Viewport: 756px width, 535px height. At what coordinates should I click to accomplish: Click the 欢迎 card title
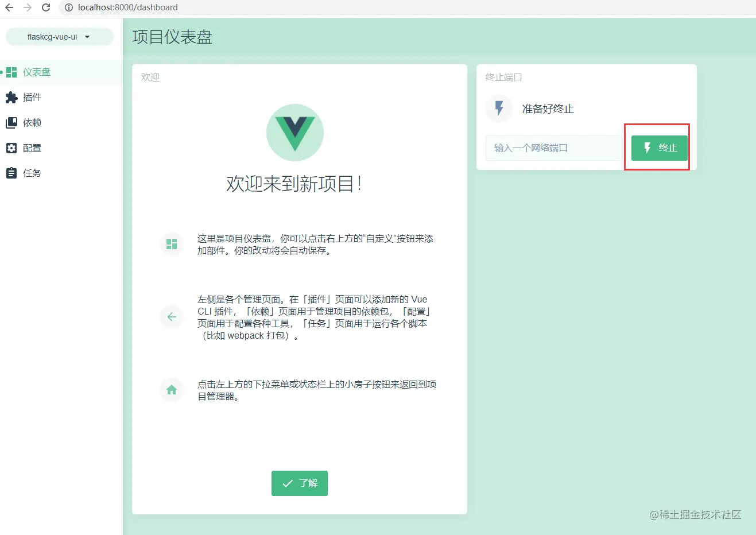tap(150, 77)
